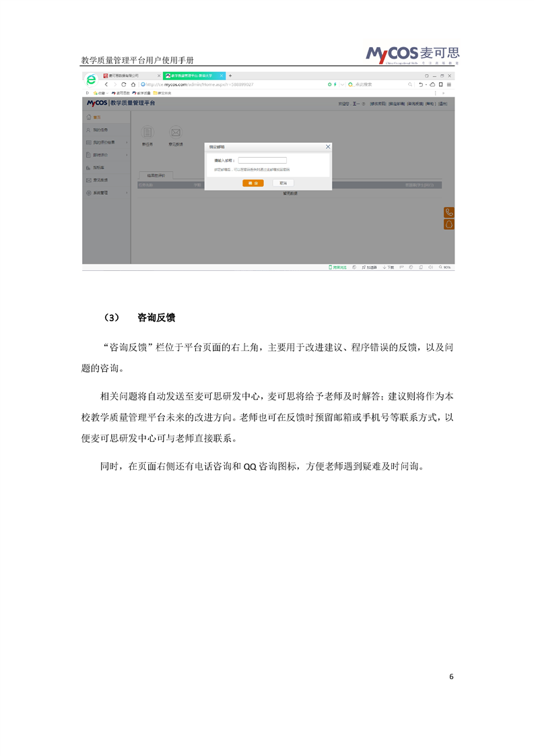Switch to the 教学质量管理平台 browser tab
The height and width of the screenshot is (756, 534).
[x=192, y=75]
